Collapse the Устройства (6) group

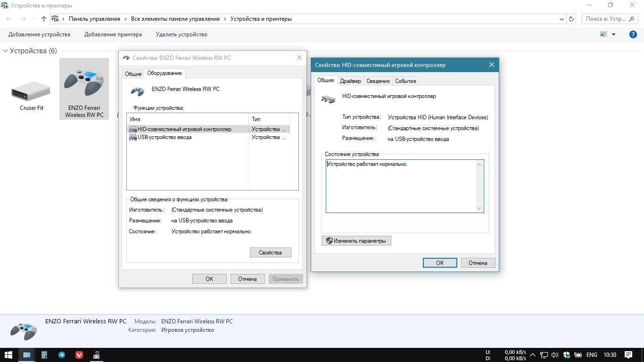[6, 50]
